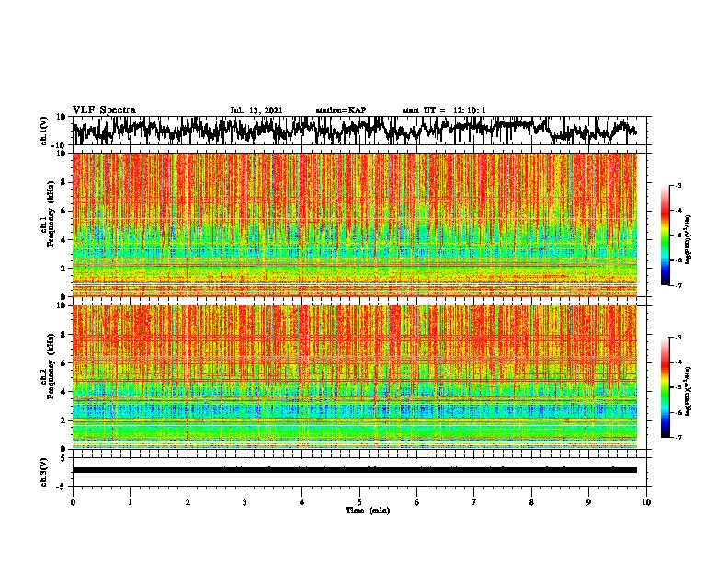Click the ch.2 colorbar log(PSD) label

click(x=688, y=391)
